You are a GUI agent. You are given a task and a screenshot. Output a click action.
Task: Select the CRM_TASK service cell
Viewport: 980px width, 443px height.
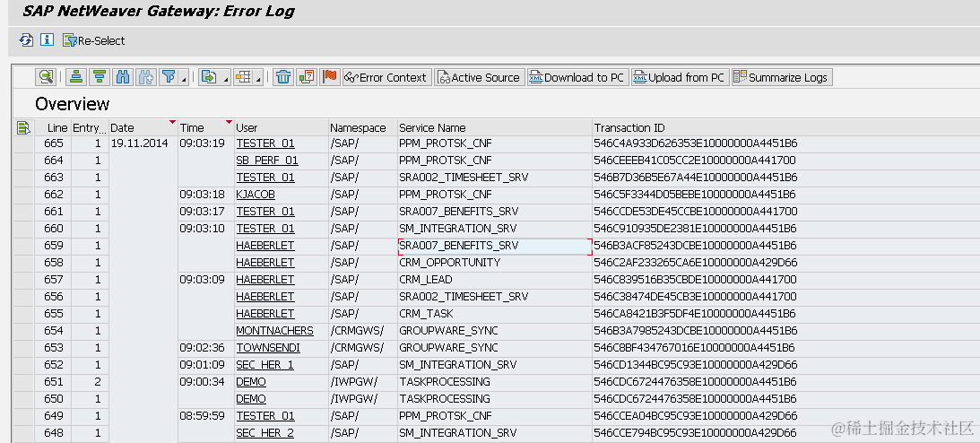[x=494, y=314]
